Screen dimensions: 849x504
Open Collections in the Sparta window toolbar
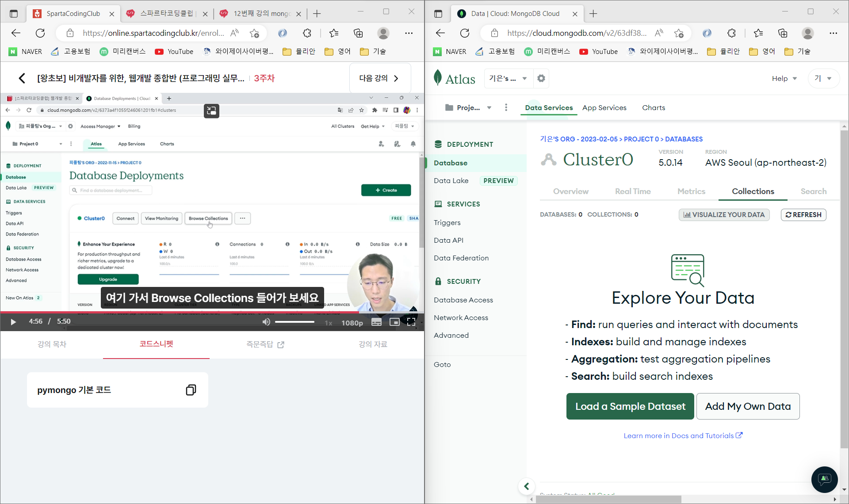pyautogui.click(x=358, y=33)
